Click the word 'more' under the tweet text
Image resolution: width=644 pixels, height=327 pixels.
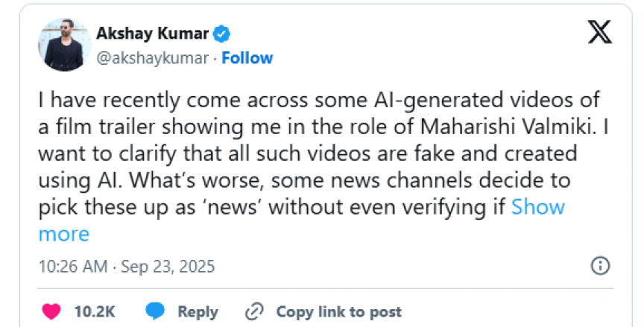click(x=63, y=234)
